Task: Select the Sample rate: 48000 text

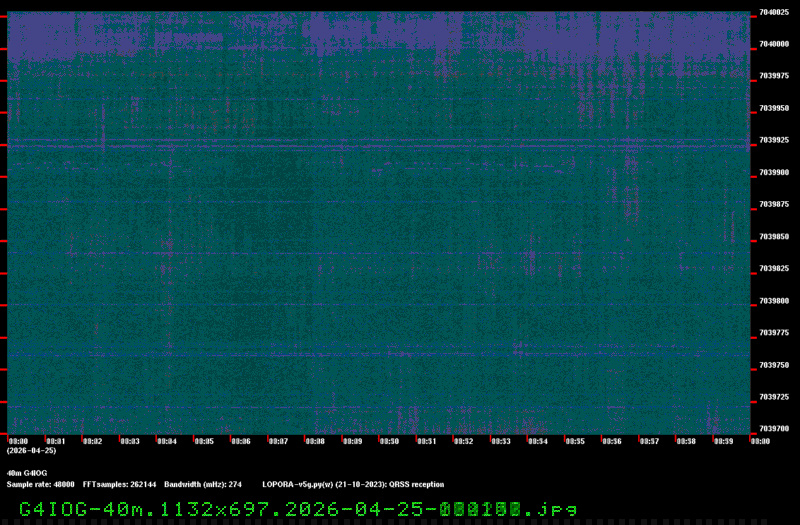Action: pyautogui.click(x=41, y=484)
